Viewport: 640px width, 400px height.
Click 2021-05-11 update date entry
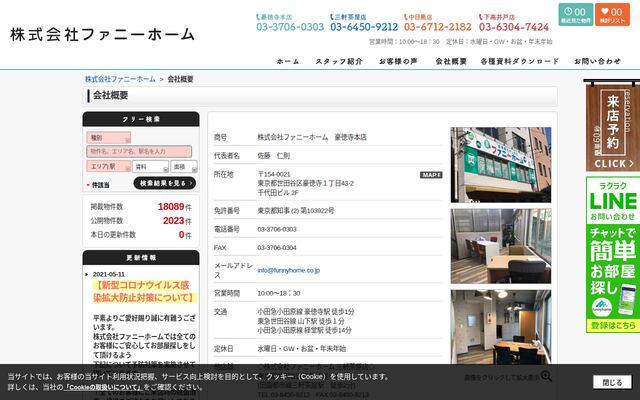(109, 274)
